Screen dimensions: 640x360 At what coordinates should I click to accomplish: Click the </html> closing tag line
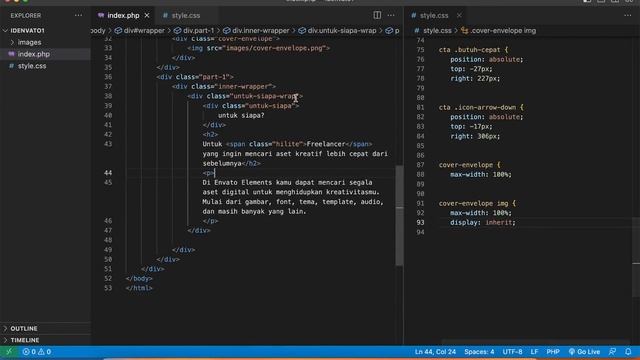tap(139, 288)
